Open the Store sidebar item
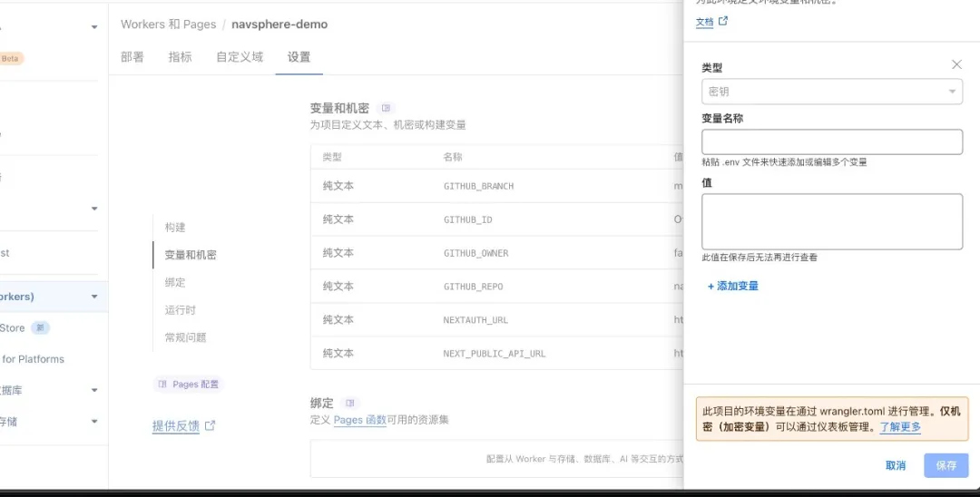 pyautogui.click(x=13, y=327)
